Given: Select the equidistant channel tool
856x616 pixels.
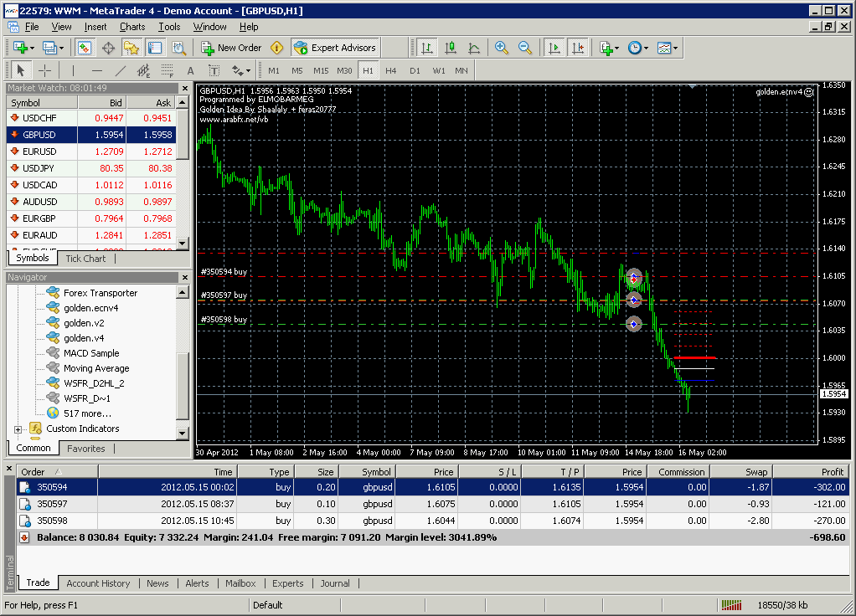Looking at the screenshot, I should click(x=143, y=70).
